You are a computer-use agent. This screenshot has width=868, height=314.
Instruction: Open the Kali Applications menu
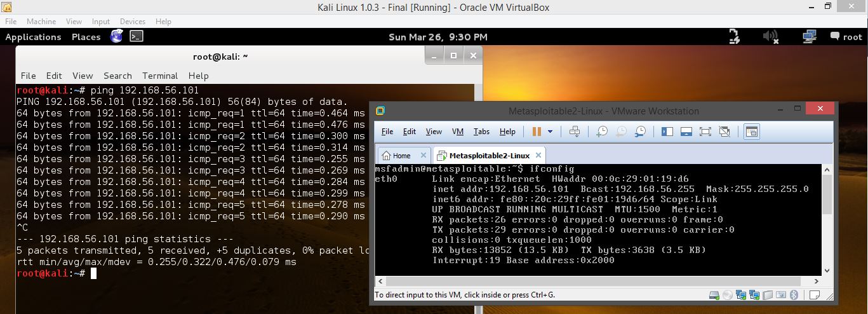point(33,37)
